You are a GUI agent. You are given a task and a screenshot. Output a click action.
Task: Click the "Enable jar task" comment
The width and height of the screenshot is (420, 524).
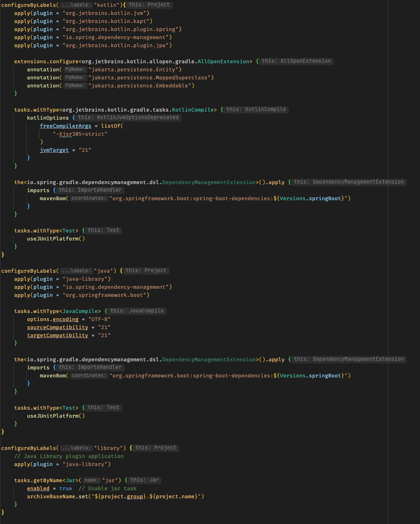click(x=108, y=488)
